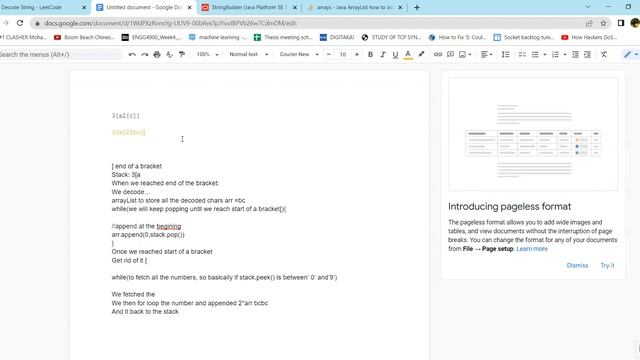Open the zoom level dropdown
Screen dimensions: 640x360
(x=207, y=54)
